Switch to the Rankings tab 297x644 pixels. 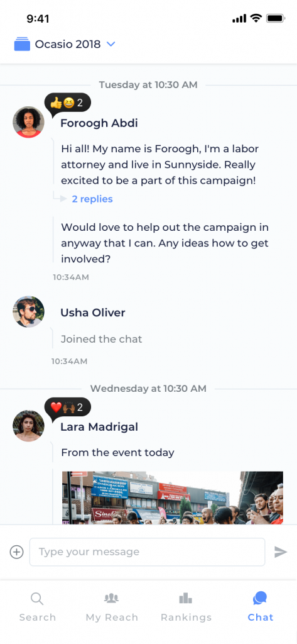point(186,608)
